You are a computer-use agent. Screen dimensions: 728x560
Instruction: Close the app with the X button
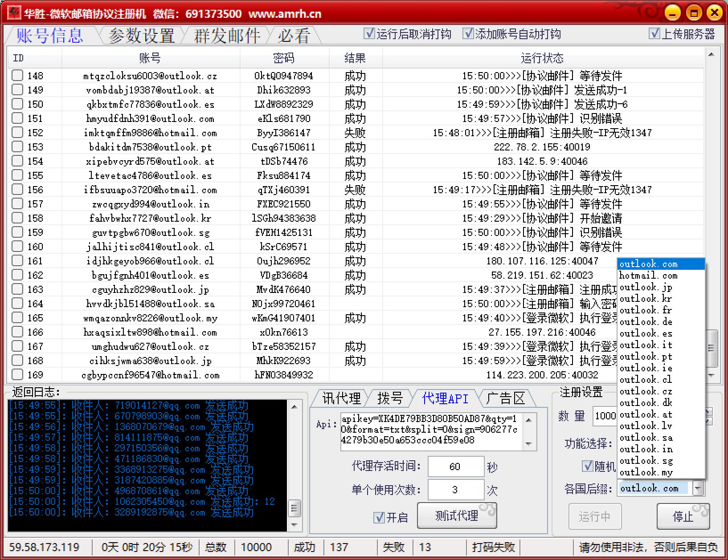pyautogui.click(x=715, y=13)
